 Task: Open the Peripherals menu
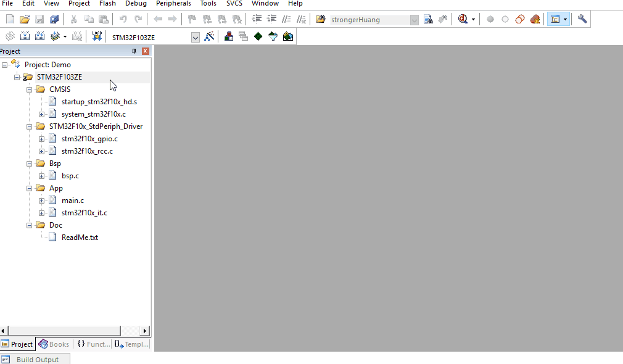click(x=173, y=4)
